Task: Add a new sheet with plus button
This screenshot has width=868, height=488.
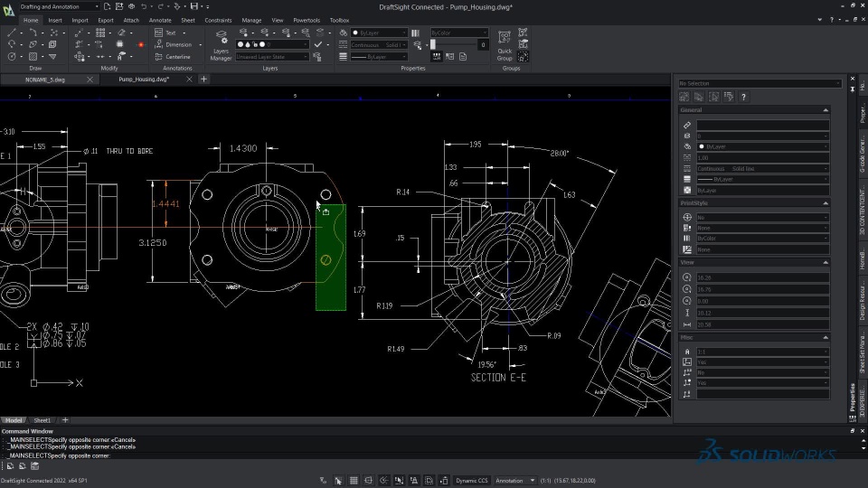Action: (x=65, y=420)
